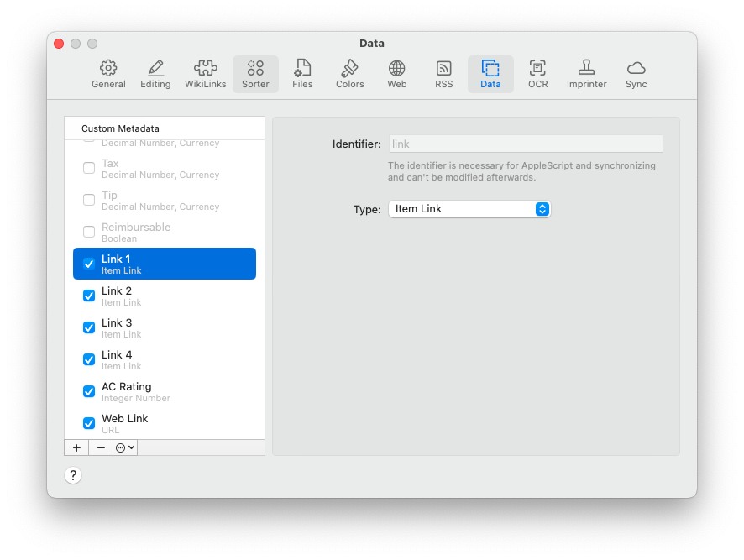Open the OCR preferences pane
Screen dimensions: 744x560
tap(537, 75)
